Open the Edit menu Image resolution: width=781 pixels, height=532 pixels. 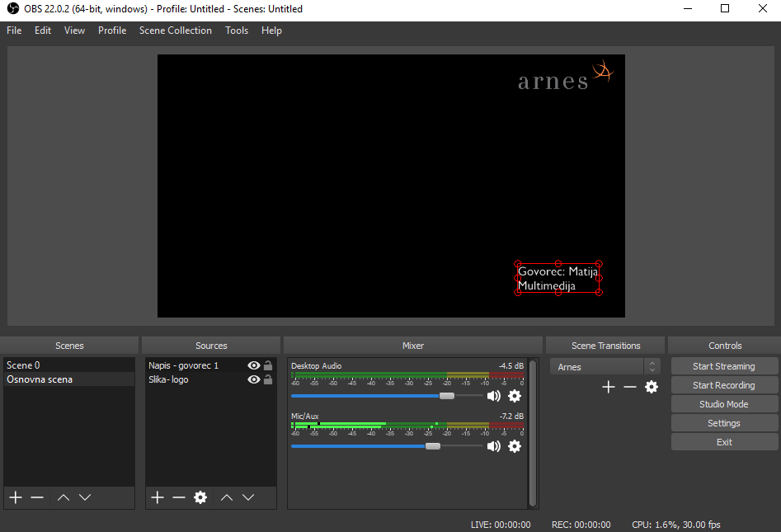pyautogui.click(x=43, y=31)
